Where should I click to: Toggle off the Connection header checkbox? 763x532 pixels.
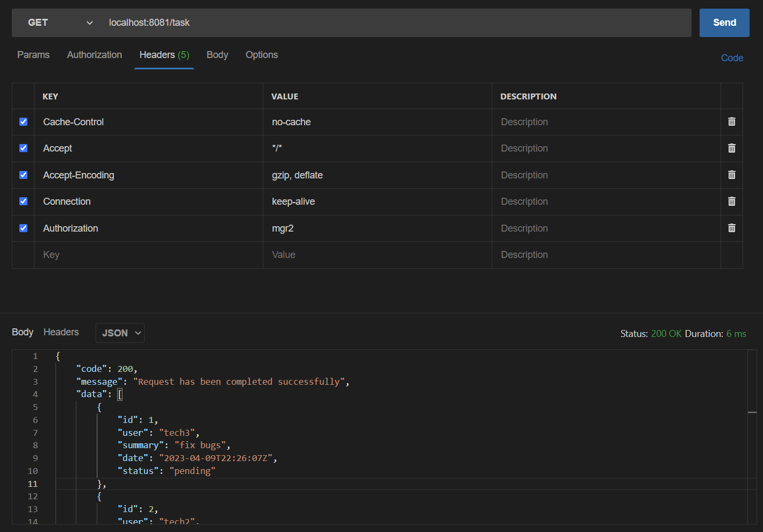[x=23, y=201]
